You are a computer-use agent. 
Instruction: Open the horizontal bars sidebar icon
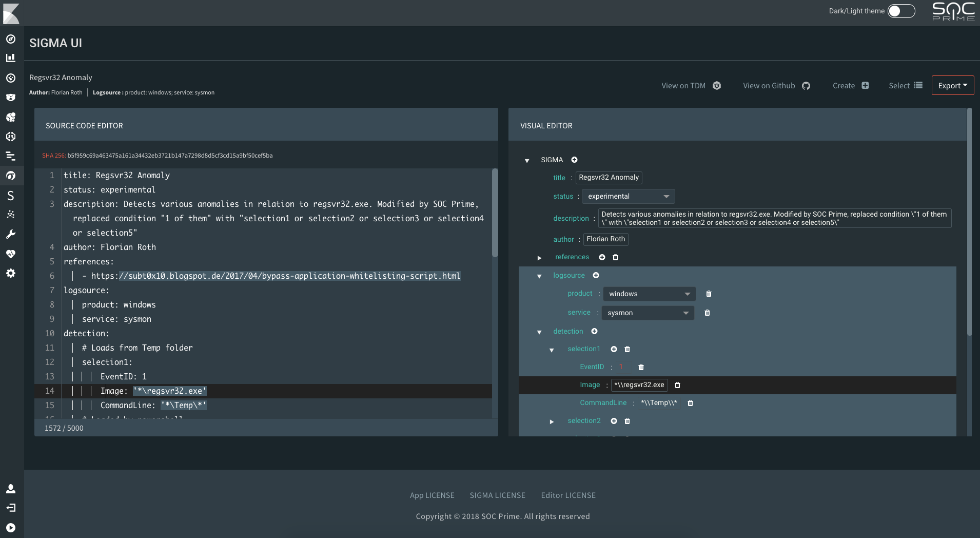(11, 156)
